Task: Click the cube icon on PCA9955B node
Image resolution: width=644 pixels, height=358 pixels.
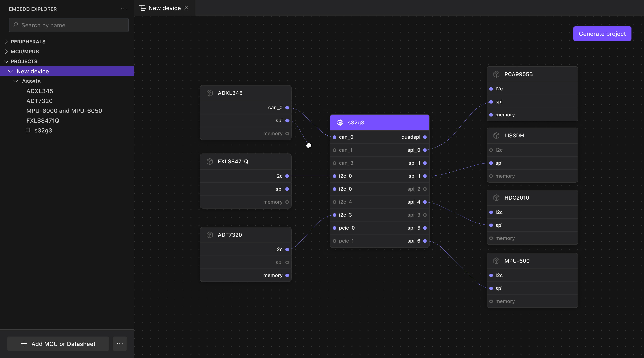Action: click(496, 74)
